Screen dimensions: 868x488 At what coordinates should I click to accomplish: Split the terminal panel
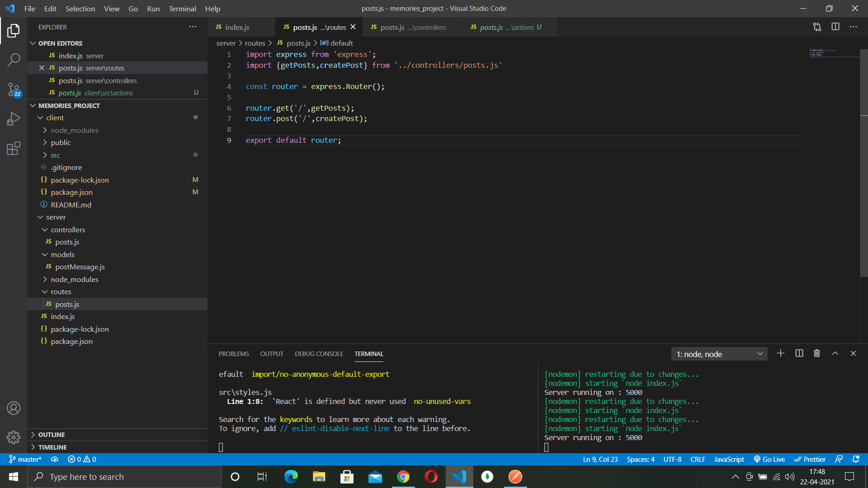799,353
